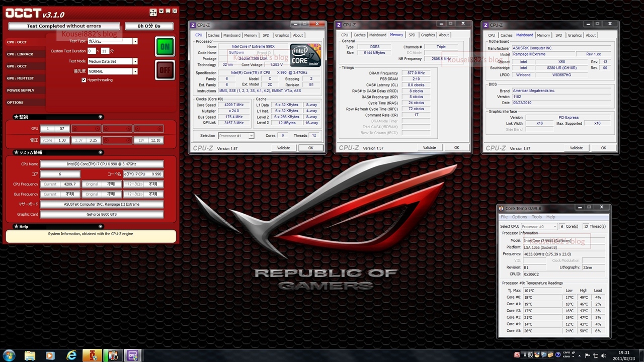
Task: Open the Selection Processor #1 dropdown in CPU-Z
Action: (236, 136)
